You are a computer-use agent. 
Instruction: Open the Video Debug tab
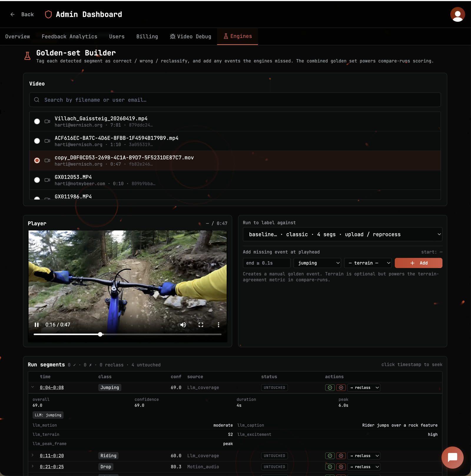(190, 37)
